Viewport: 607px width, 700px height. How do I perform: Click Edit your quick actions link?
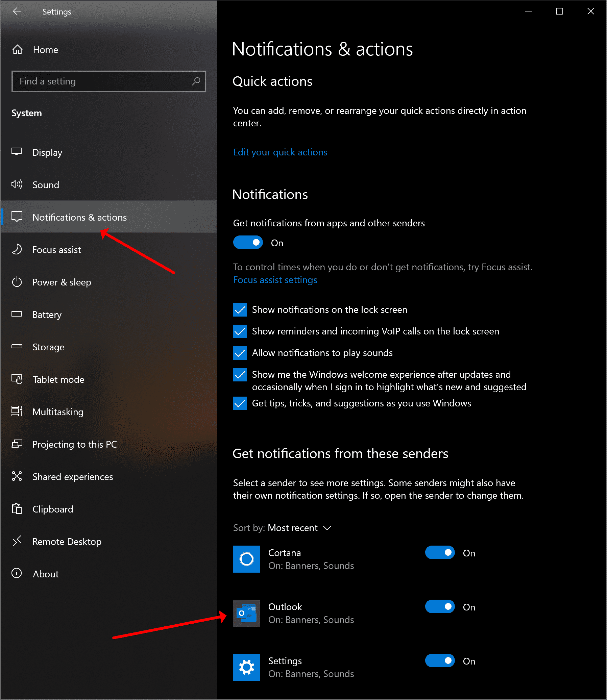click(280, 152)
